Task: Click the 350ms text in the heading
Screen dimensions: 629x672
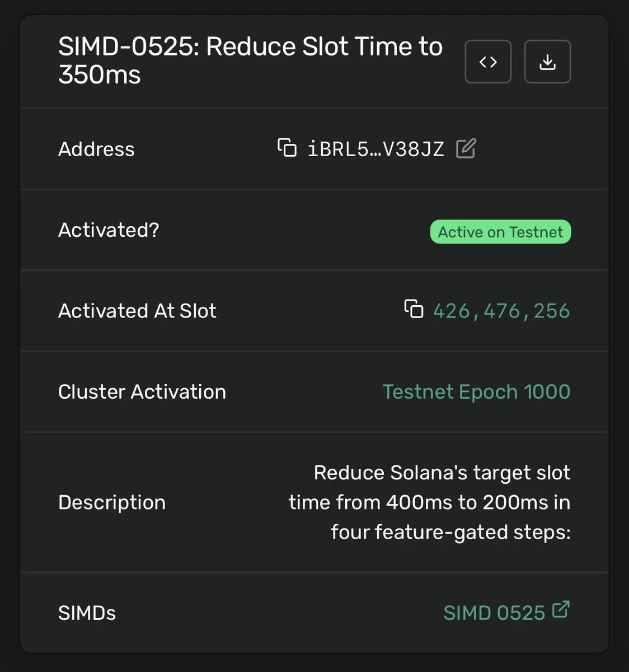Action: coord(100,74)
